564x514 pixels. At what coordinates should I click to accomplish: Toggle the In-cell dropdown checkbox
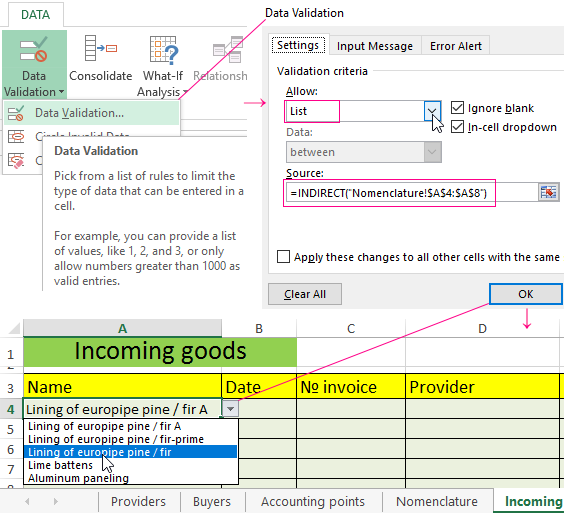click(x=457, y=127)
